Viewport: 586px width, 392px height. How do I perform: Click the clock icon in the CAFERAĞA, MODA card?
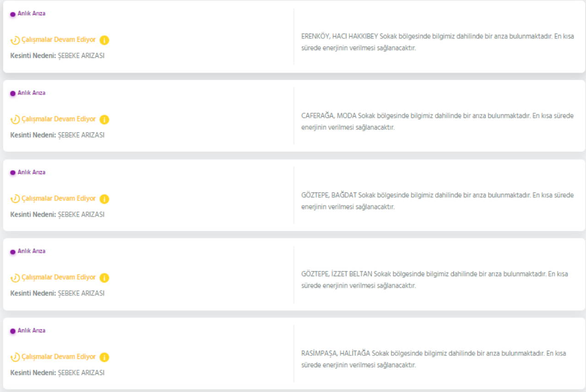click(x=15, y=120)
